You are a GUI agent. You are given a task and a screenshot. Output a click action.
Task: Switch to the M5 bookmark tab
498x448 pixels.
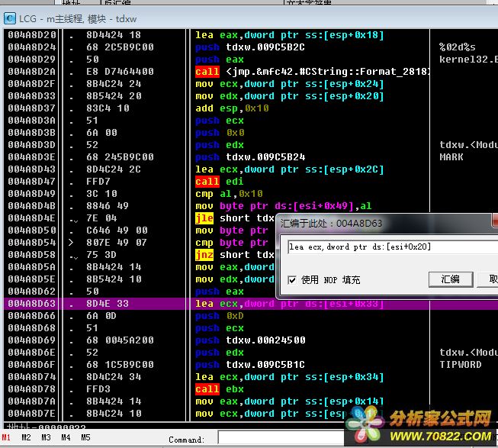(85, 437)
